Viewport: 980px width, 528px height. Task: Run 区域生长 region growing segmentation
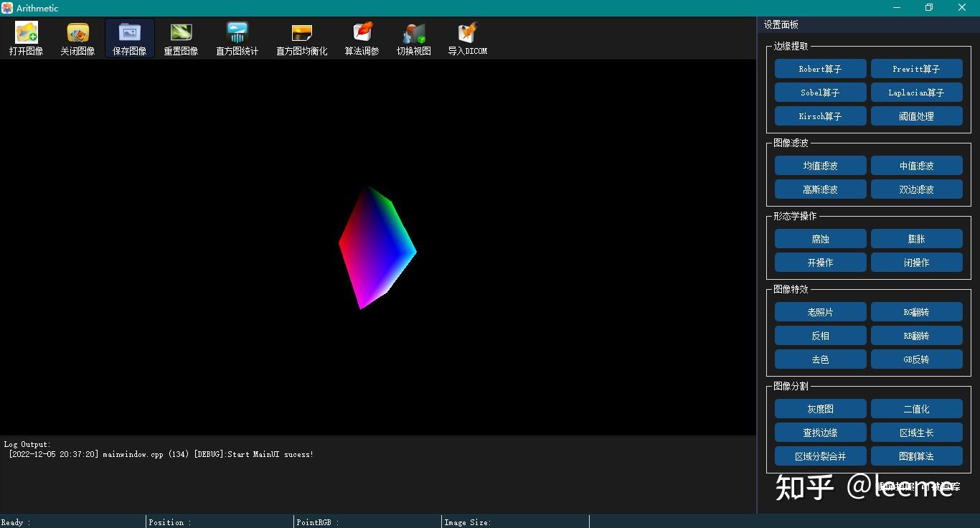(x=917, y=432)
